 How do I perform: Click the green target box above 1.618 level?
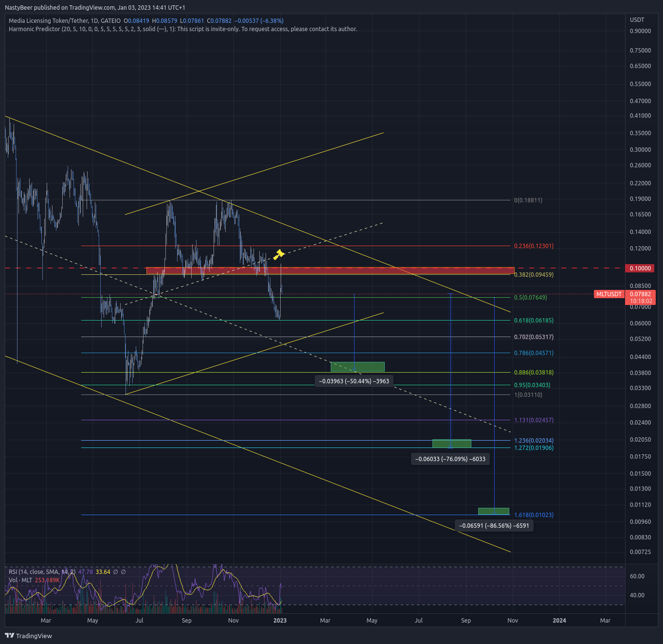pos(494,511)
